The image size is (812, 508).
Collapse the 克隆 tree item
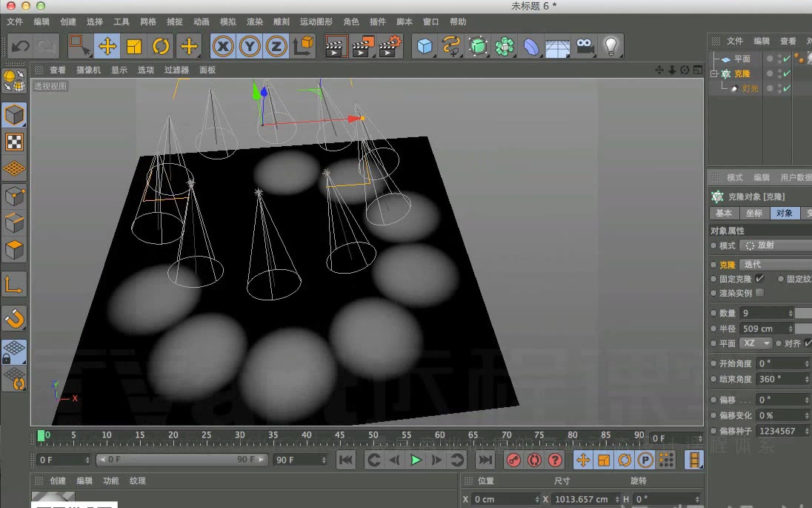click(x=713, y=74)
